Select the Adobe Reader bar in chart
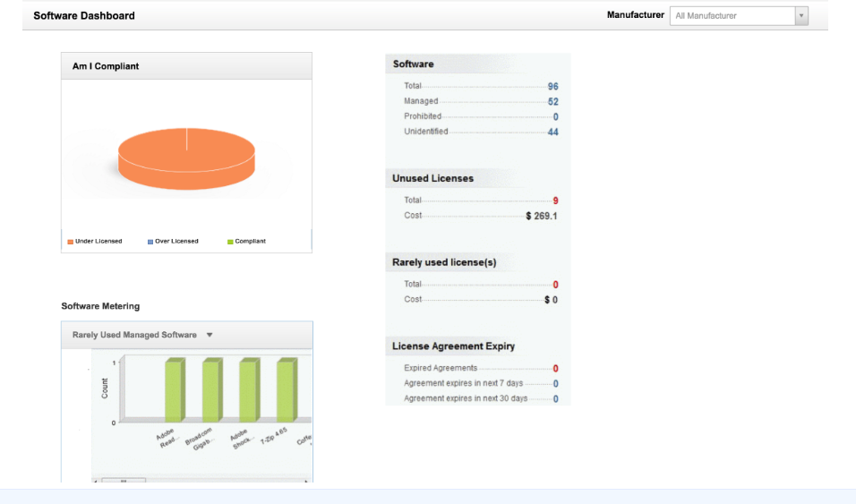The width and height of the screenshot is (856, 504). point(174,390)
